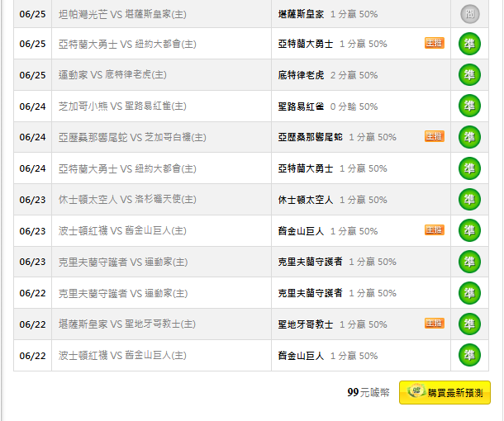
Task: Click green 準 icon for 06/22 波士頓紅襪 VS 舊金山巨人
Action: (x=469, y=355)
